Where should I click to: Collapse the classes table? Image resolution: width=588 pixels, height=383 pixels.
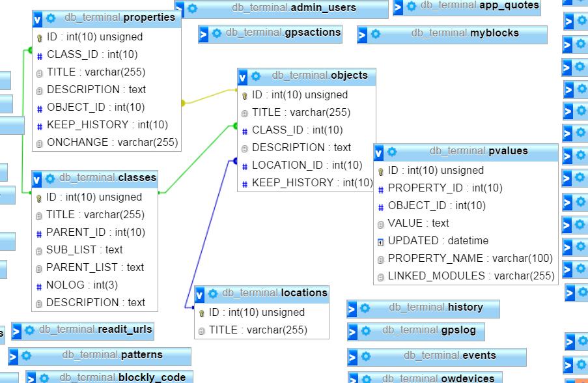36,180
